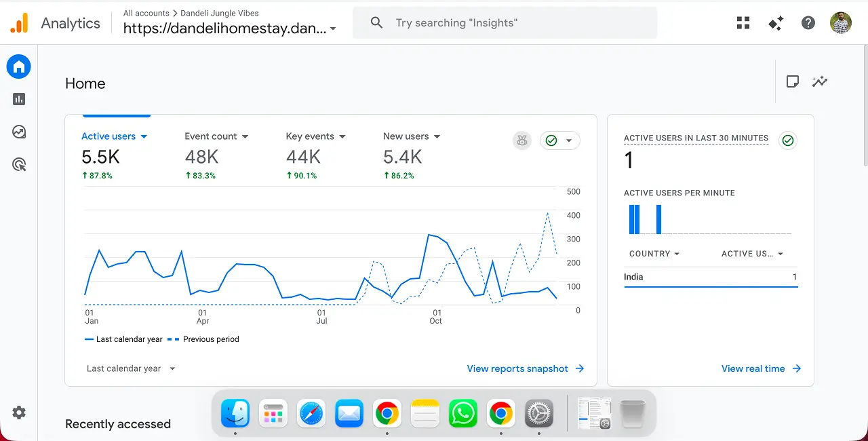This screenshot has width=868, height=441.
Task: Click the benchmarking medal icon above the chart
Action: 522,140
